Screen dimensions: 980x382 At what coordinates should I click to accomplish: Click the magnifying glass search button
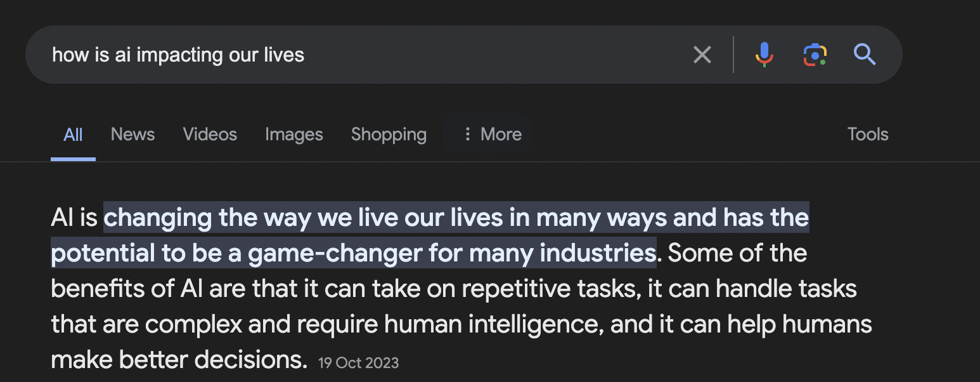865,55
